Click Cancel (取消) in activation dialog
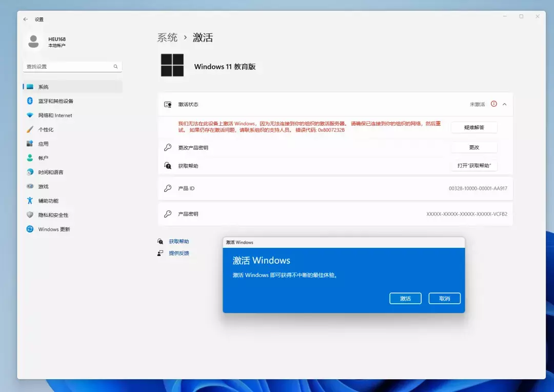The image size is (554, 392). coord(444,299)
